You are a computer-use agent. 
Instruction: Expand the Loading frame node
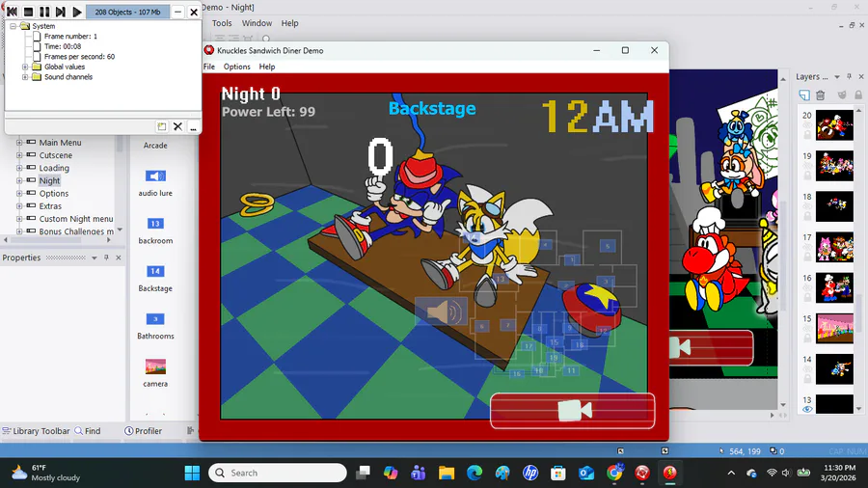(x=19, y=168)
